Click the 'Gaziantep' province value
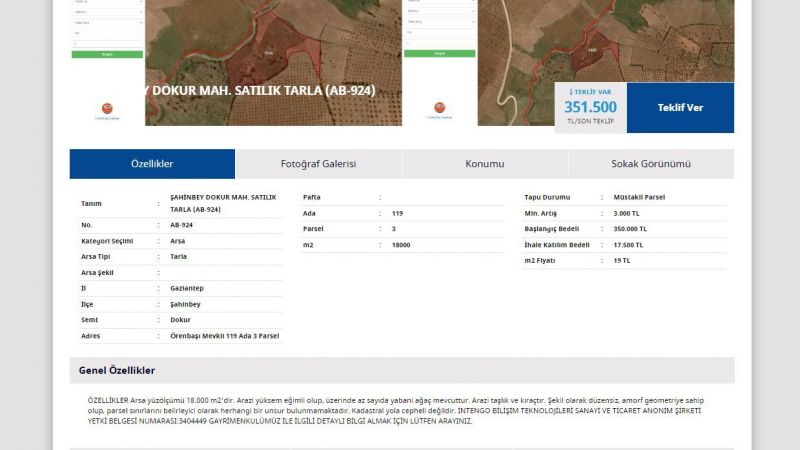The height and width of the screenshot is (450, 800). (187, 288)
